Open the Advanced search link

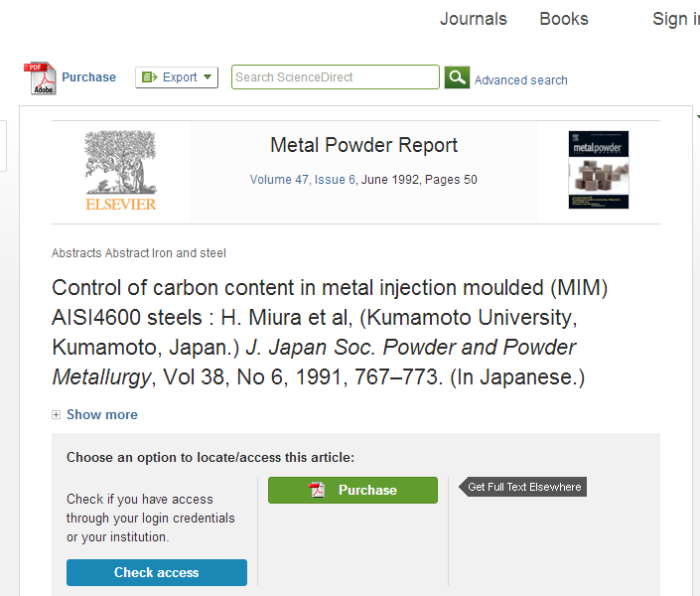[520, 80]
